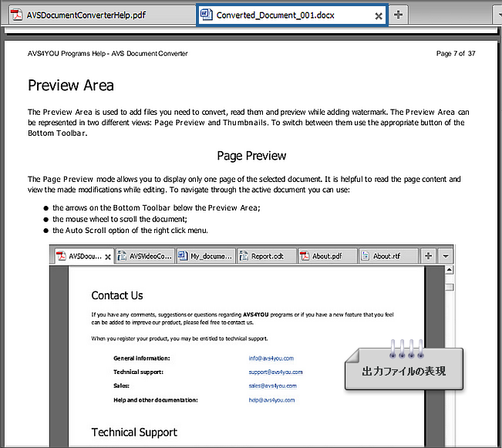
Task: Switch to the About.rtf tab
Action: point(389,256)
